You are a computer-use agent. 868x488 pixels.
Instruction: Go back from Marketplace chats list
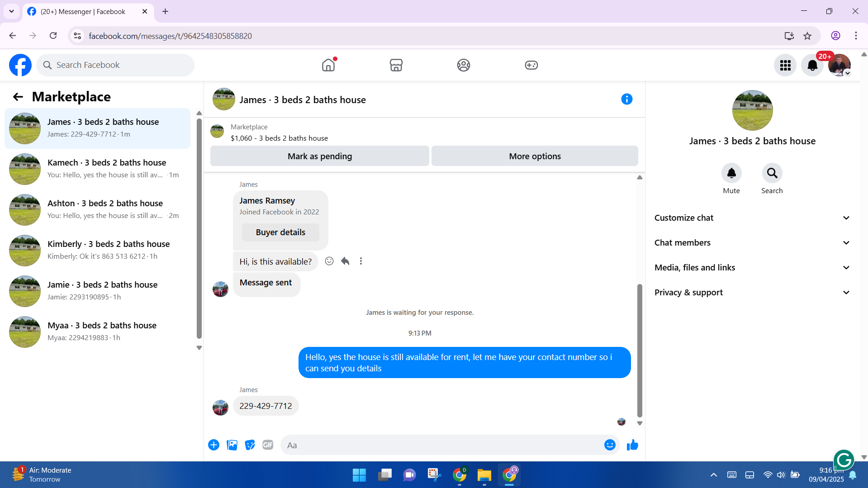(18, 97)
